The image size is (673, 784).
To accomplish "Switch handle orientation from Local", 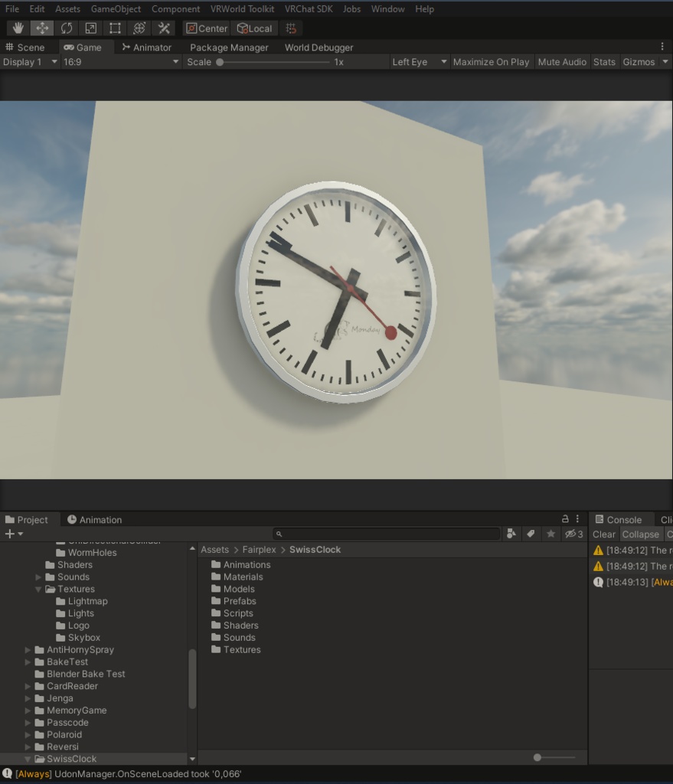I will (253, 28).
